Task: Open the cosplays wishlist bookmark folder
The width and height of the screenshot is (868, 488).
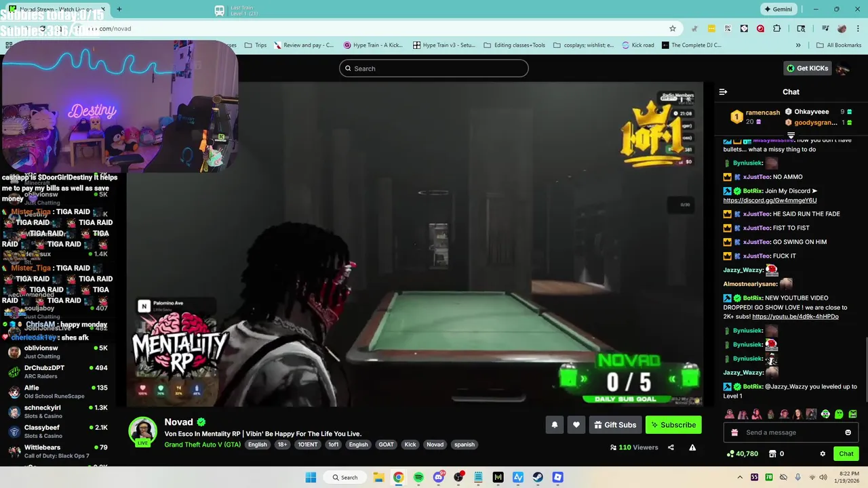Action: 583,45
